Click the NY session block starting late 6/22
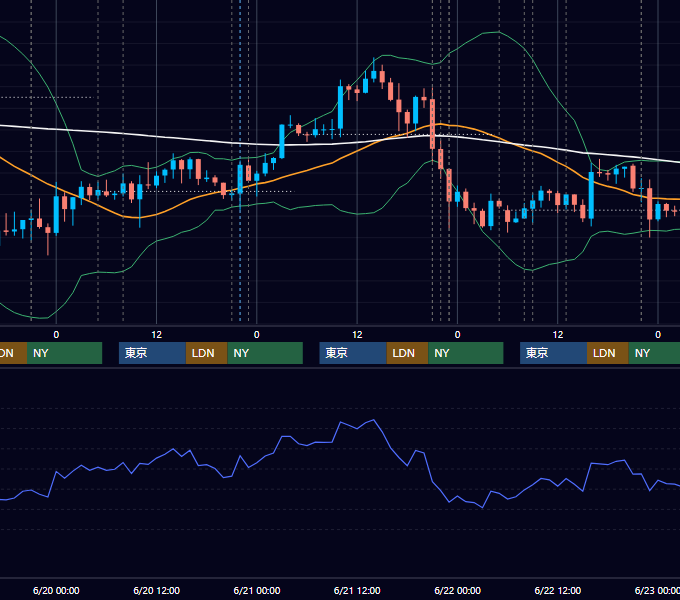680x600 pixels. pos(654,353)
